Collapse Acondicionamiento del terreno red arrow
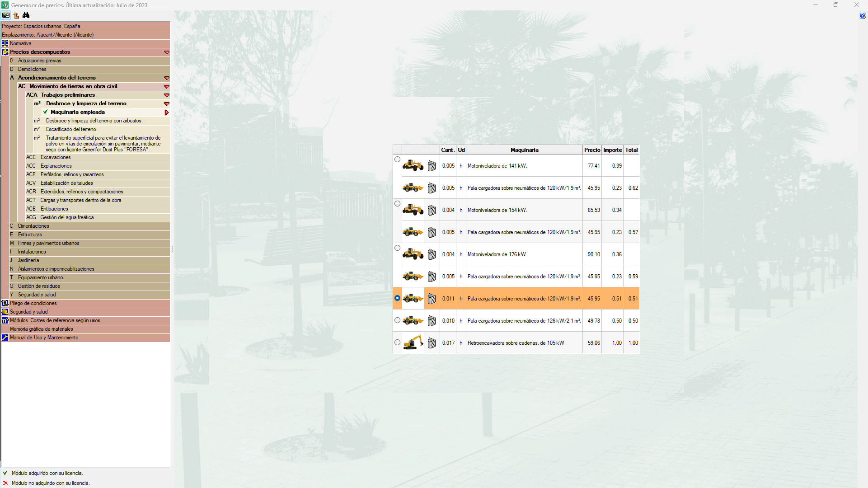Screen dimensions: 868x488 click(166, 78)
